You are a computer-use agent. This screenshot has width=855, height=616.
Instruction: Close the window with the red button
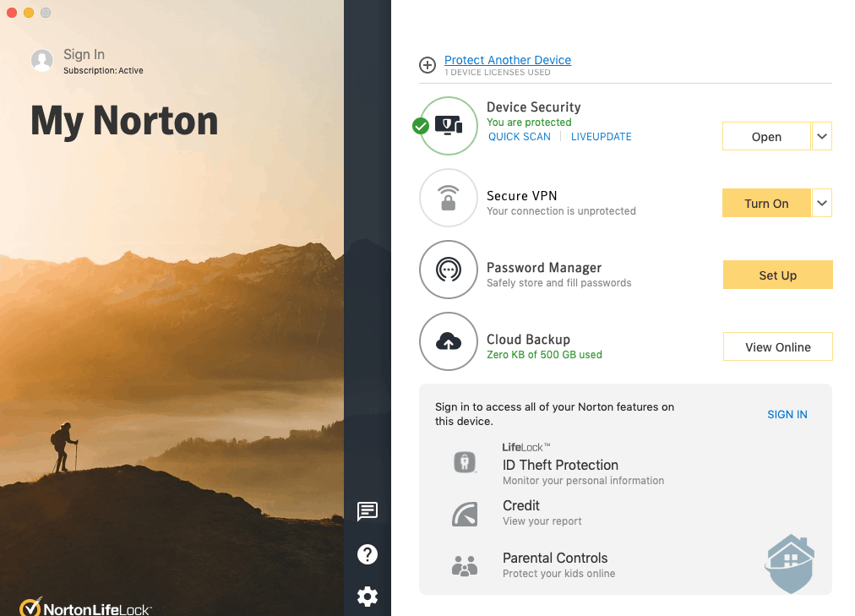click(12, 12)
